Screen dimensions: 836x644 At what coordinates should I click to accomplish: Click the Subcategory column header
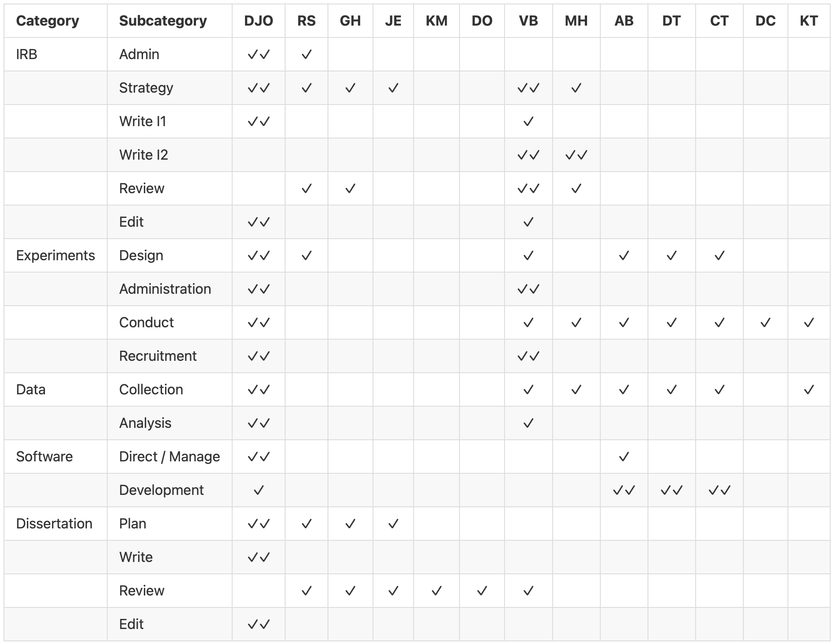[163, 21]
